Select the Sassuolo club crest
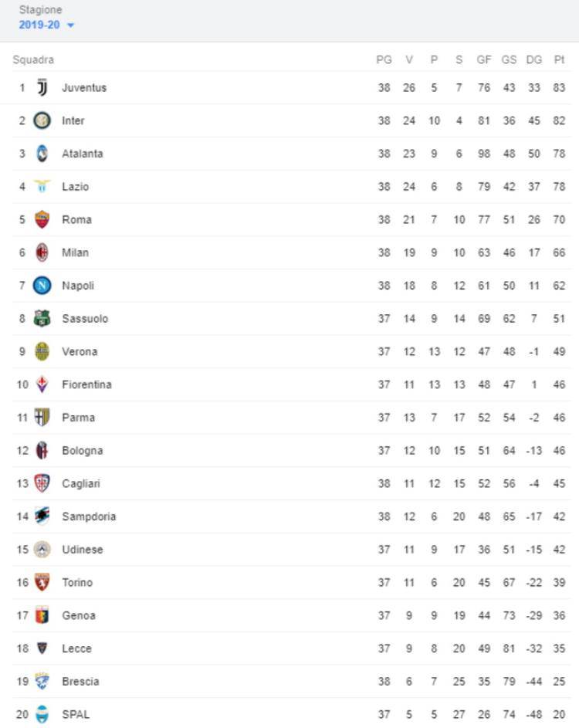 [x=42, y=319]
